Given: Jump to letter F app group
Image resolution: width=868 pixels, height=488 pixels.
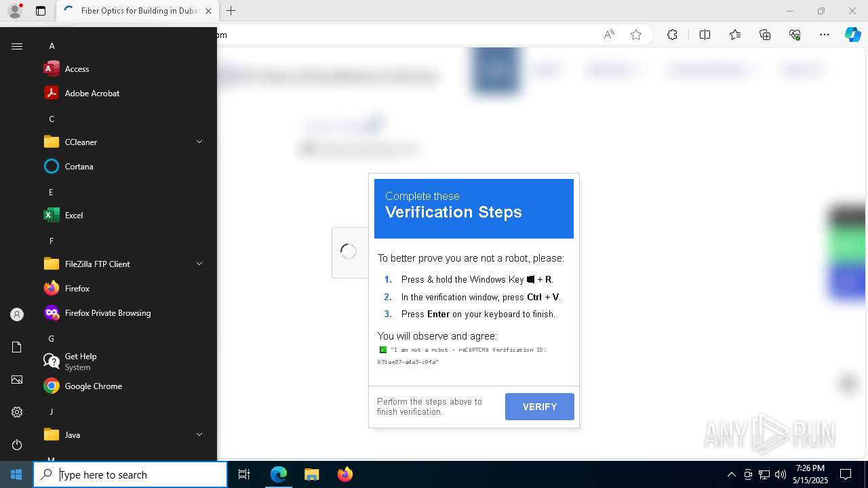Looking at the screenshot, I should coord(51,241).
